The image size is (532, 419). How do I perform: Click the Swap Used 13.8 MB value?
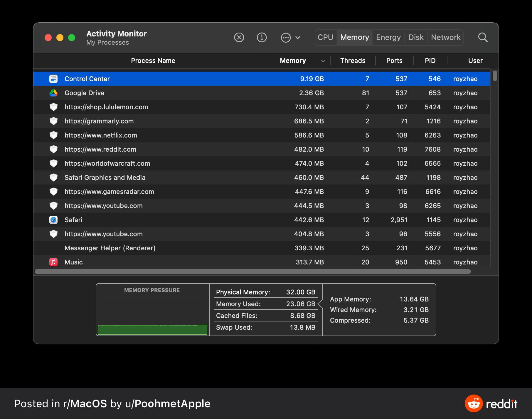point(302,327)
